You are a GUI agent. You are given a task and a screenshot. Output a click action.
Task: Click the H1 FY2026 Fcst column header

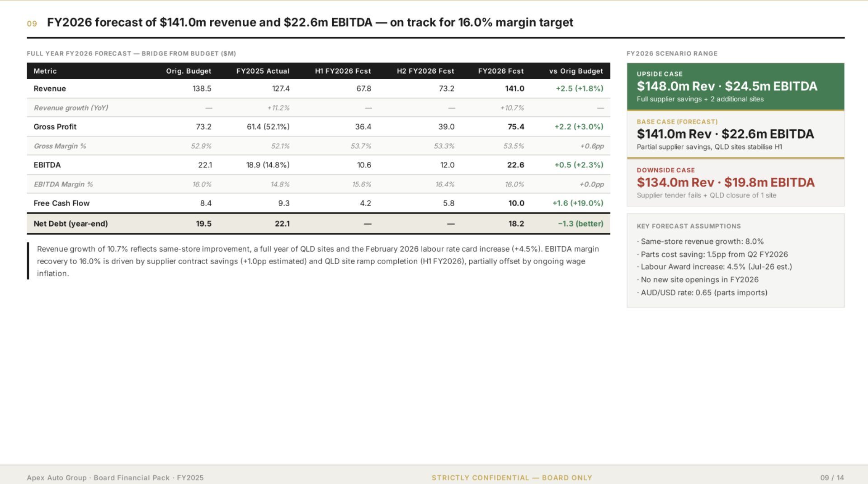point(343,71)
